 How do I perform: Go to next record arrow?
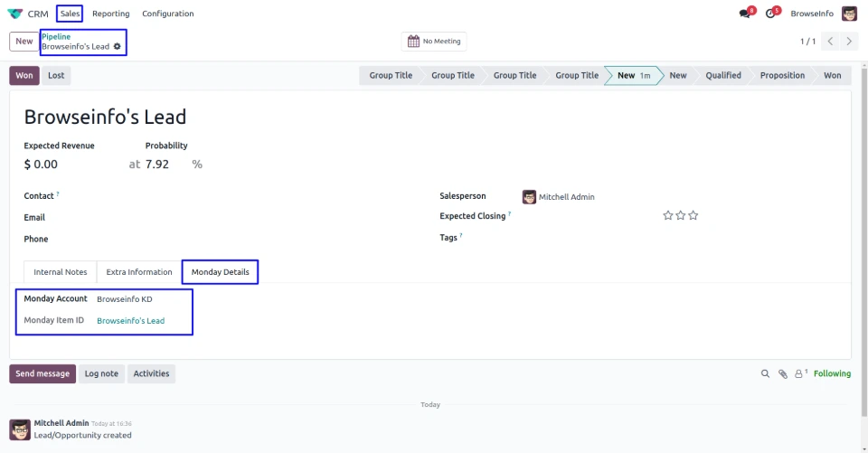coord(850,42)
